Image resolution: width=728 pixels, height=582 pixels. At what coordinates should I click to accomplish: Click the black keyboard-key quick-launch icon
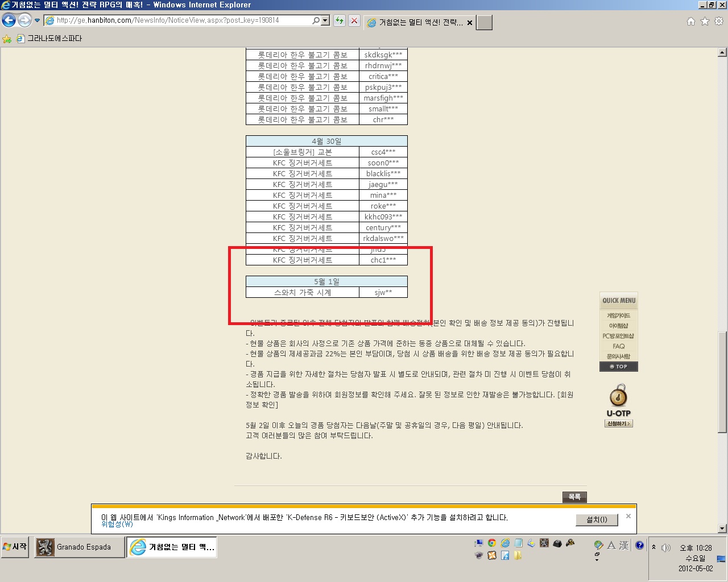point(557,543)
